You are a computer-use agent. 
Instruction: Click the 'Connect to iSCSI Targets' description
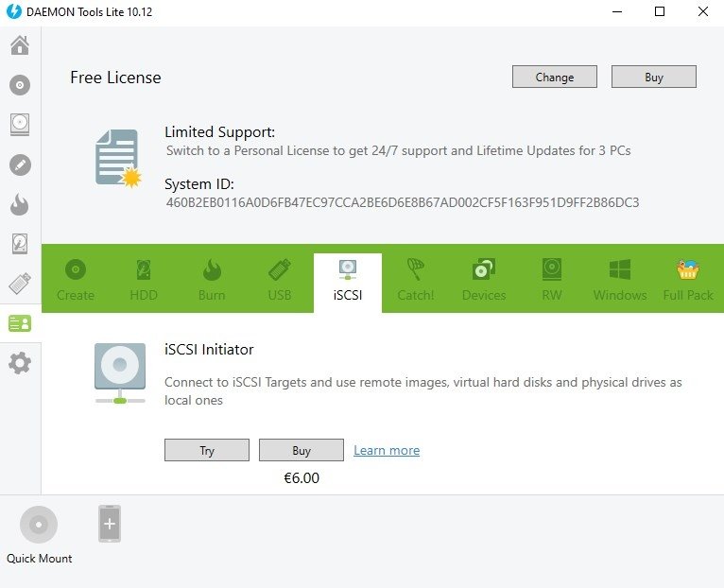click(422, 391)
